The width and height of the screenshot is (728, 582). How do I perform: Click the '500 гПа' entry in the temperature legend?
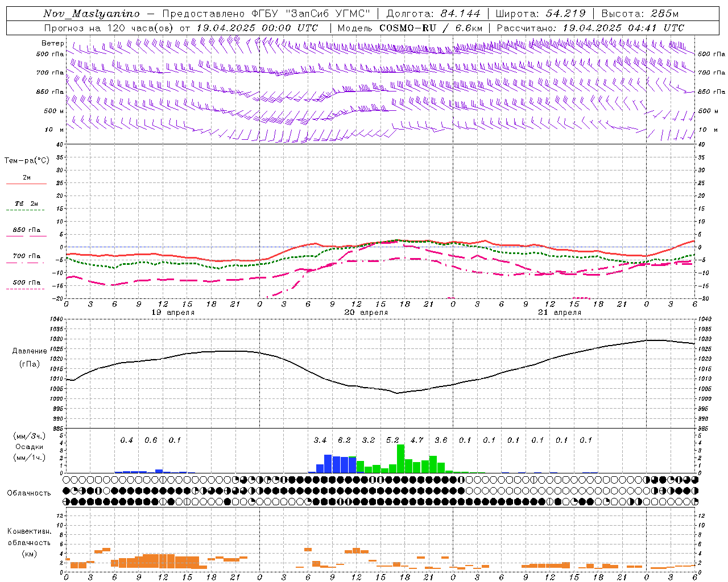[27, 282]
